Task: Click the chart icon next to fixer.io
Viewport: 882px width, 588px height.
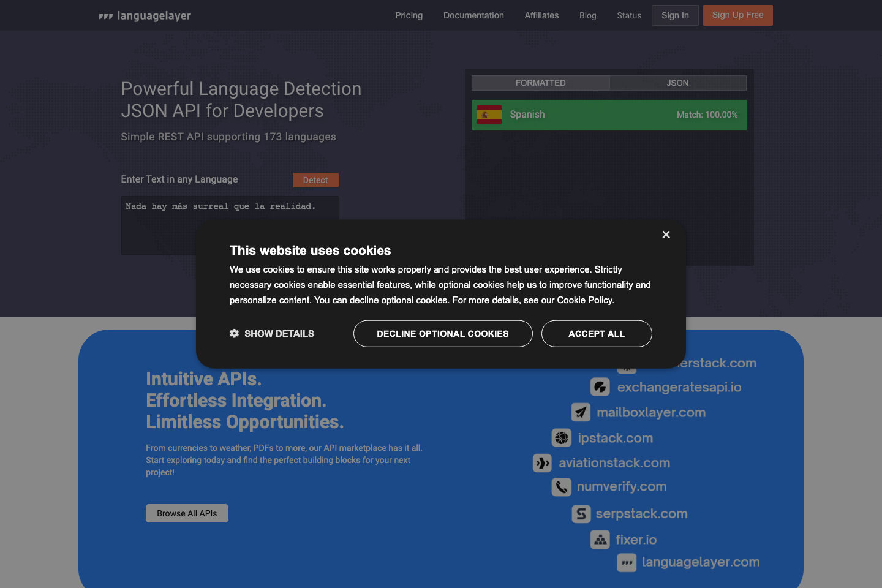Action: pos(600,539)
